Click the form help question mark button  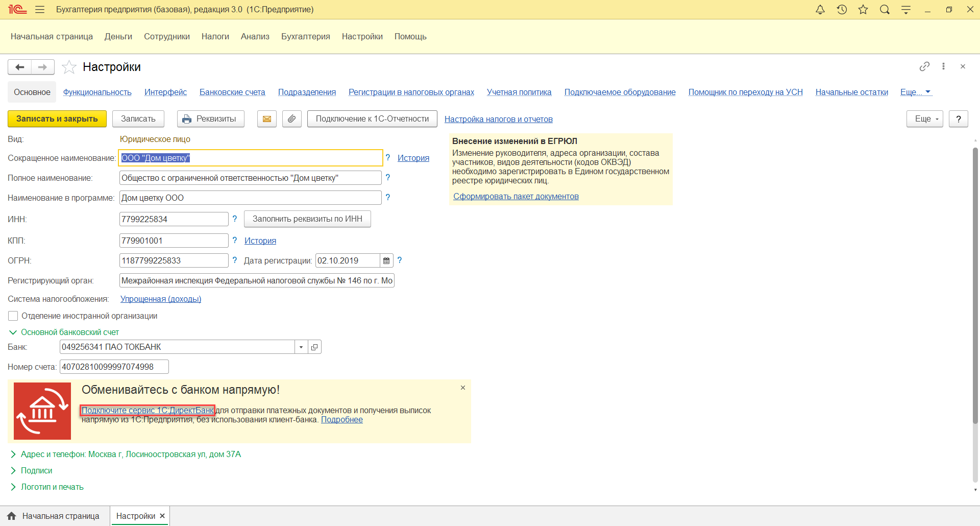959,119
